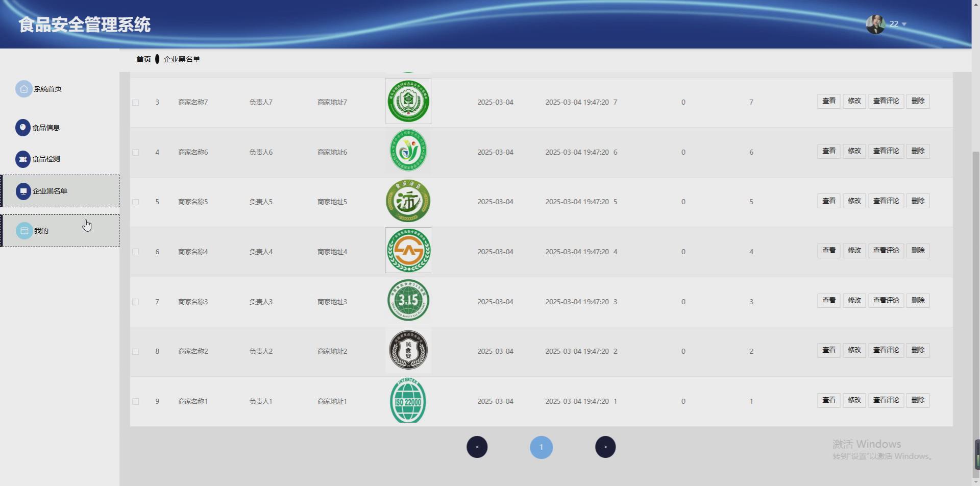This screenshot has height=486, width=980.
Task: Click 查看 for 商家名称3
Action: pyautogui.click(x=829, y=301)
